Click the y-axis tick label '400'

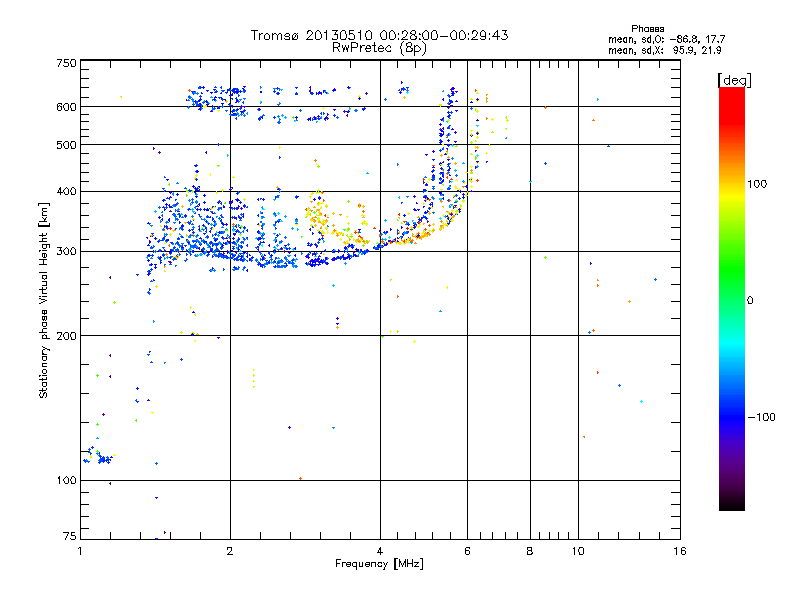(66, 191)
